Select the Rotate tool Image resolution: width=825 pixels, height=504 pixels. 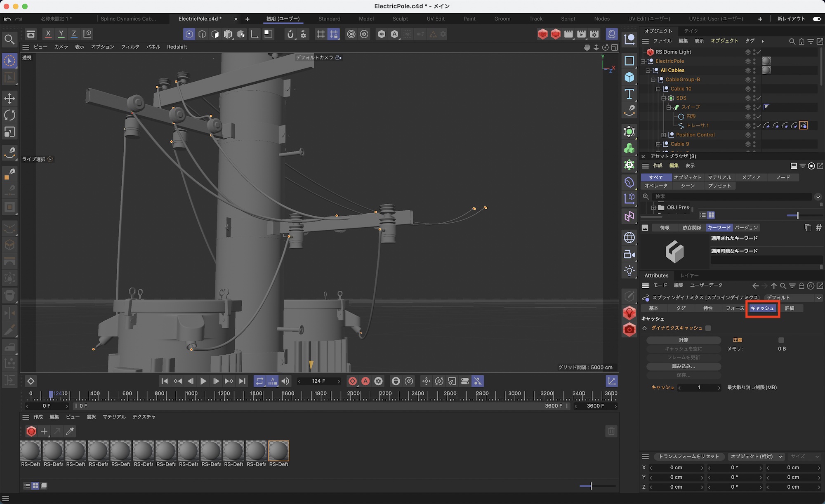click(x=9, y=115)
